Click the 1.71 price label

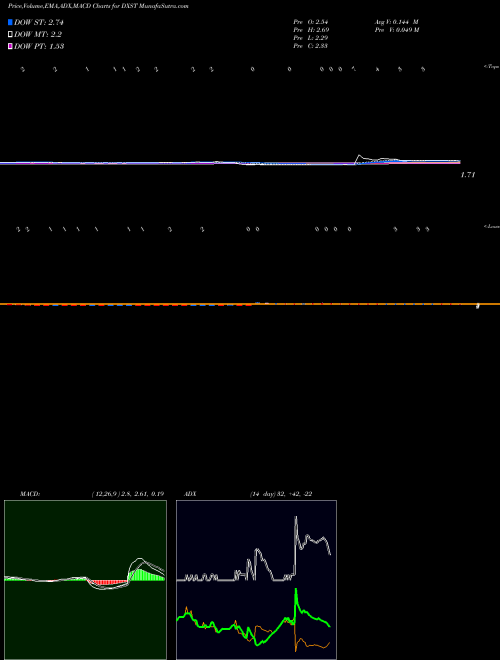click(x=468, y=175)
